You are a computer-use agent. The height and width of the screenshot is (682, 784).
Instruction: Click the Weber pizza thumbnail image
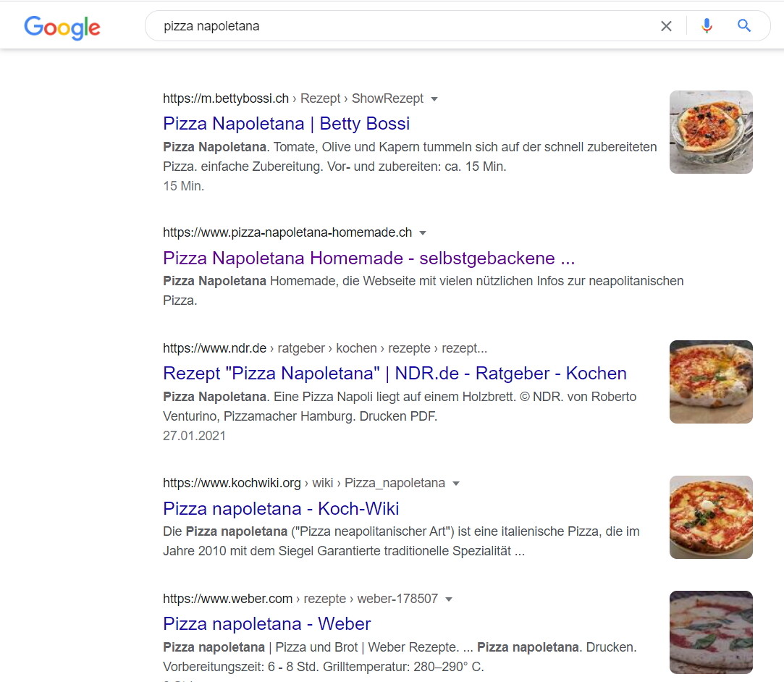coord(711,633)
